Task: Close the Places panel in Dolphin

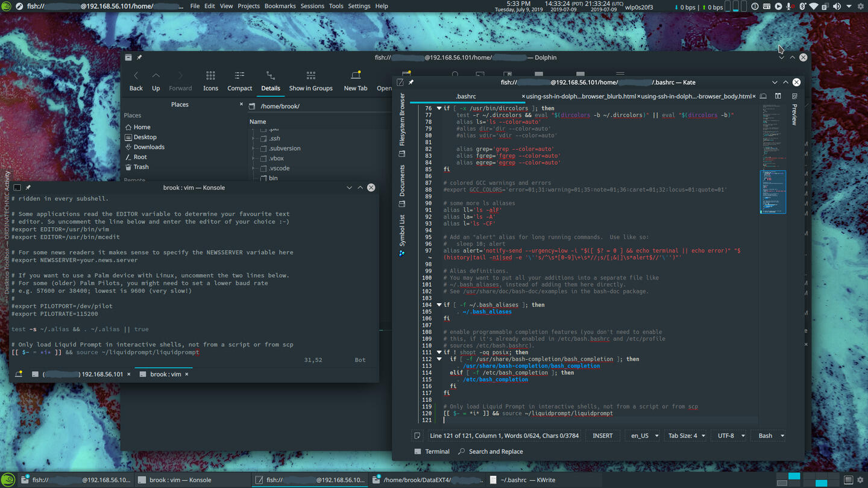Action: [x=241, y=104]
